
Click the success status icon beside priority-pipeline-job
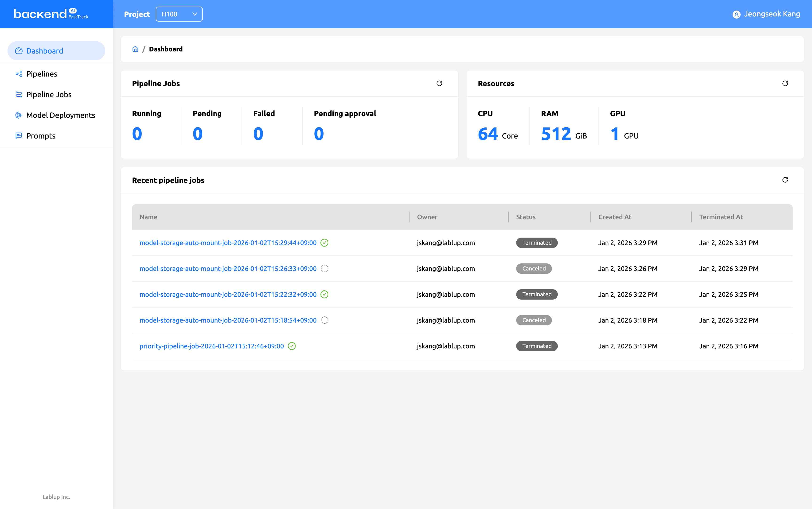292,346
